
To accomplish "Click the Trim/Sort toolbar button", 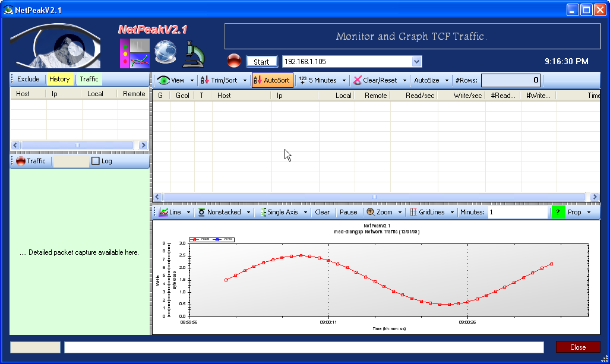I will (x=219, y=80).
